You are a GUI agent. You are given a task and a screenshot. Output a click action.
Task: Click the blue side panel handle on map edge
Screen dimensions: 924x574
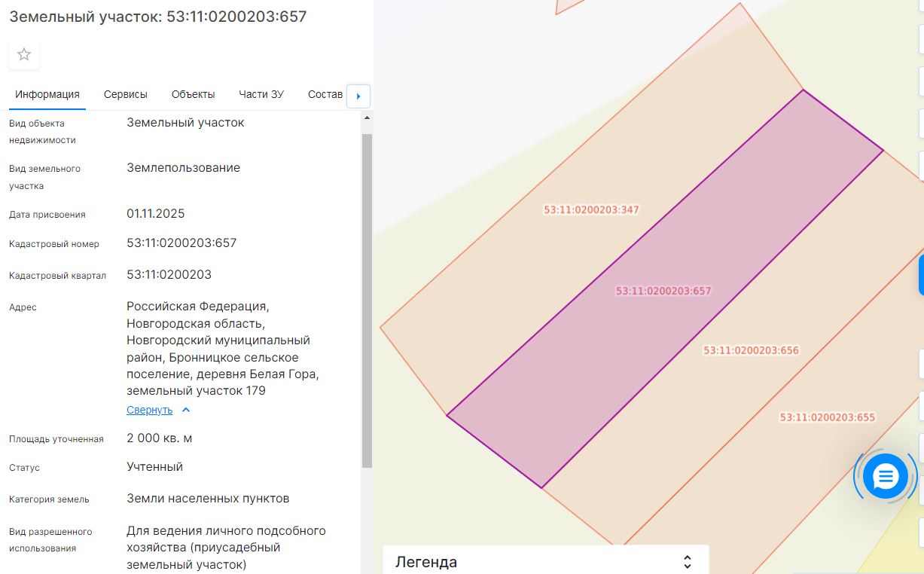tap(921, 275)
